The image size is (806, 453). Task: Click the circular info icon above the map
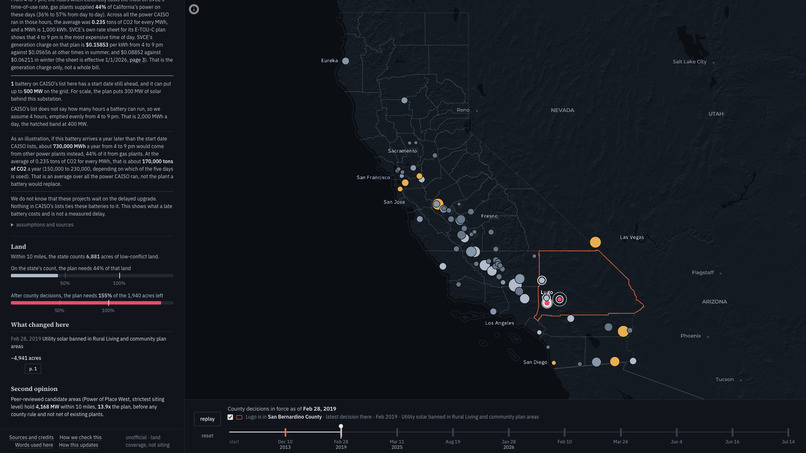194,9
